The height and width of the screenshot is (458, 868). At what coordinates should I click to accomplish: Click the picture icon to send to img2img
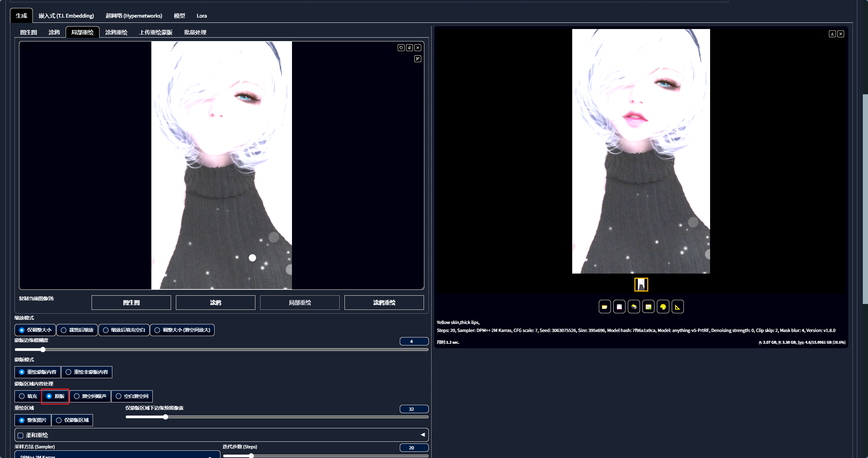coord(648,307)
